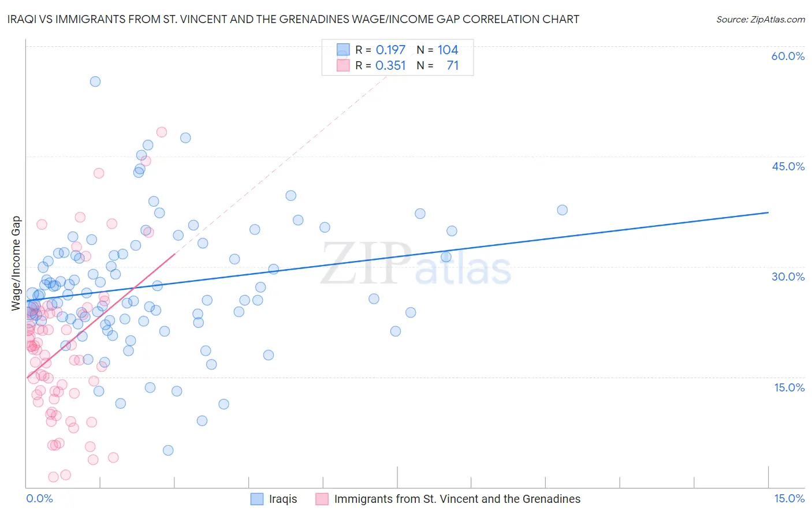Click the Iraqis legend label

click(x=283, y=499)
